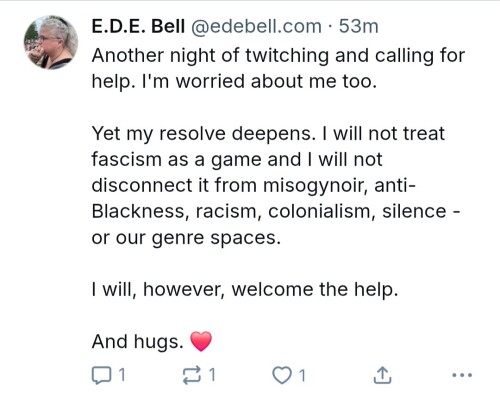Visit the @edebell.com handle link

(256, 26)
